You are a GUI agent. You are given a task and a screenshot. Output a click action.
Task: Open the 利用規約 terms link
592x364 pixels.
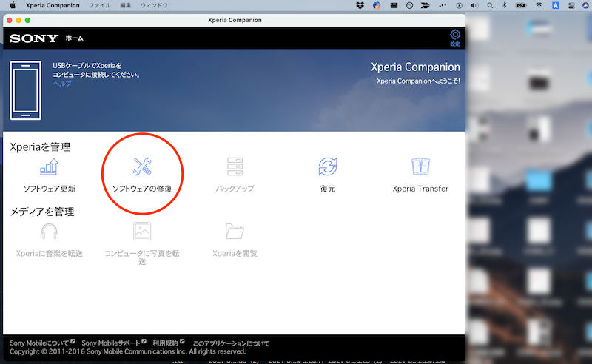pyautogui.click(x=166, y=343)
